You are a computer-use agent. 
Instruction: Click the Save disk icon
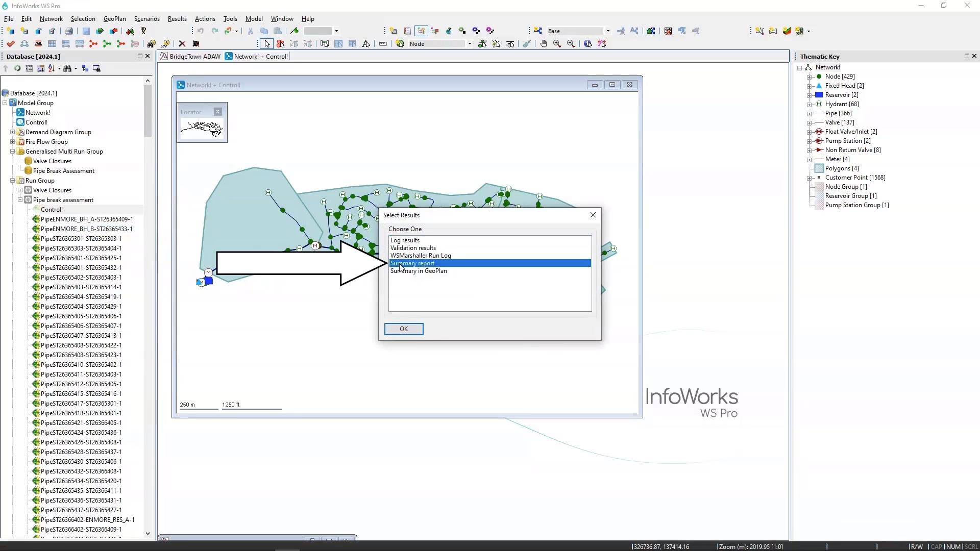tap(86, 31)
